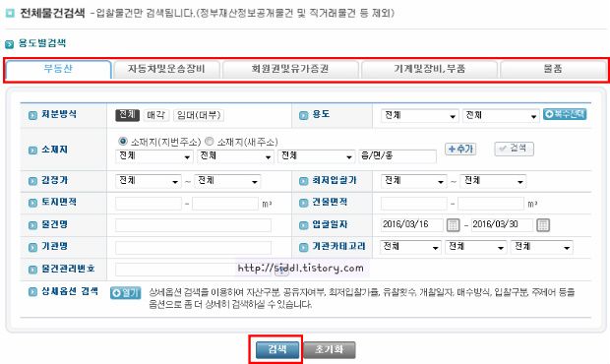Switch to 기계및장비,부품 tab
This screenshot has height=364, width=610.
click(430, 70)
